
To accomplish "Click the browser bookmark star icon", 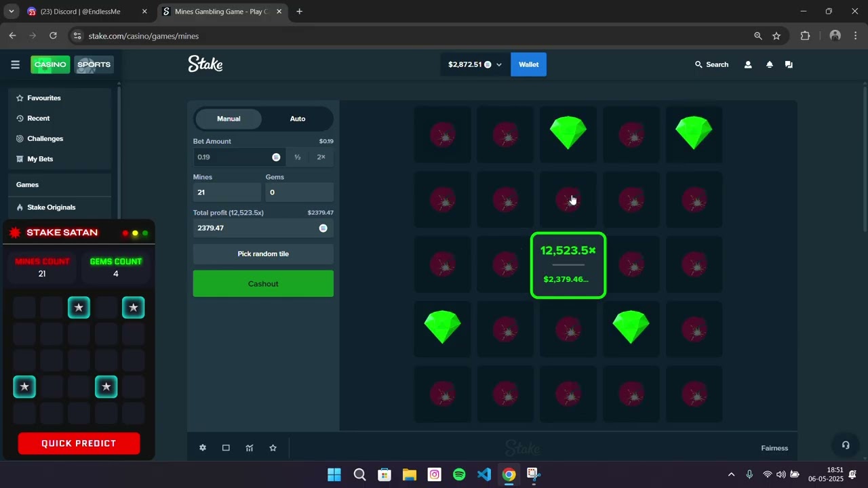I will (776, 36).
